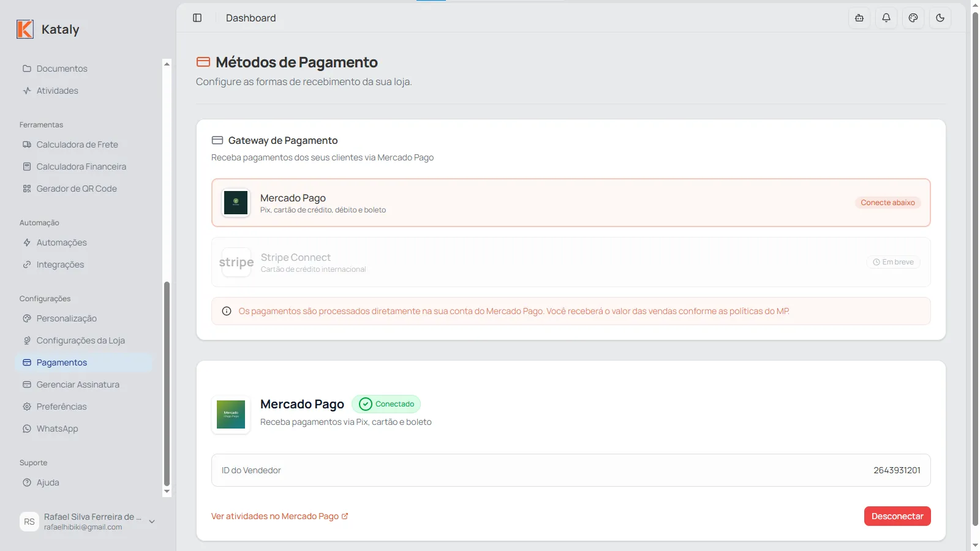980x551 pixels.
Task: Open Preferências in the sidebar
Action: (x=83, y=407)
